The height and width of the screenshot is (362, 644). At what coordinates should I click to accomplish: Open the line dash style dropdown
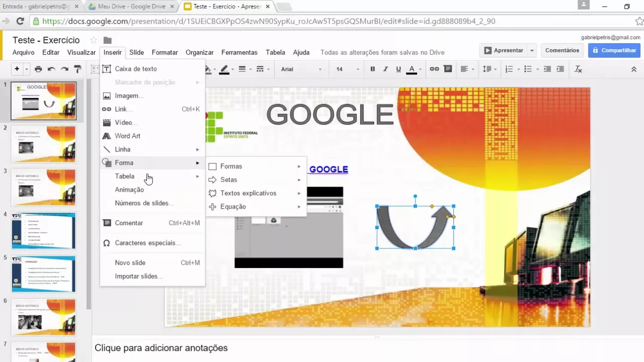click(x=263, y=69)
